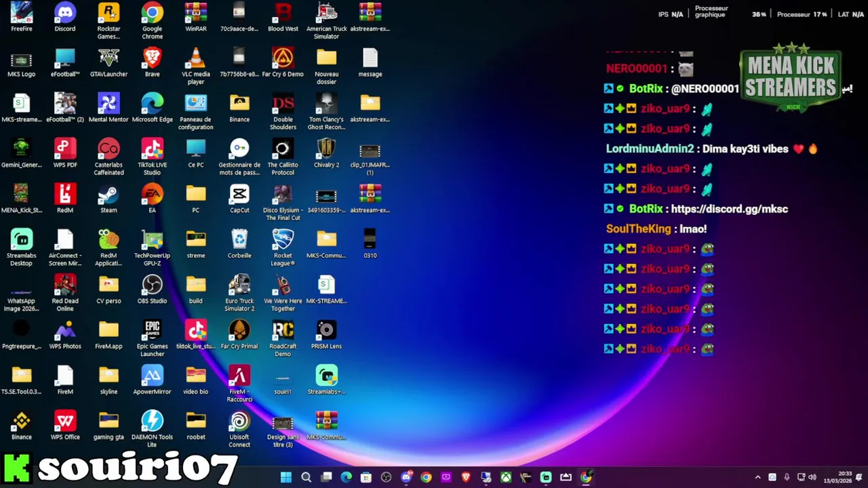Open Google Chrome desktop shortcut

point(152,21)
